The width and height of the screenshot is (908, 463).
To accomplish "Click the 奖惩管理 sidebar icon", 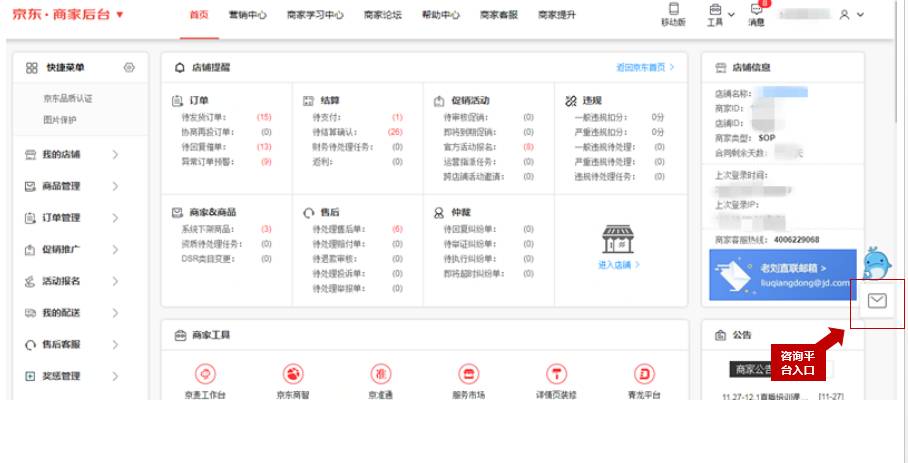I will tap(30, 376).
